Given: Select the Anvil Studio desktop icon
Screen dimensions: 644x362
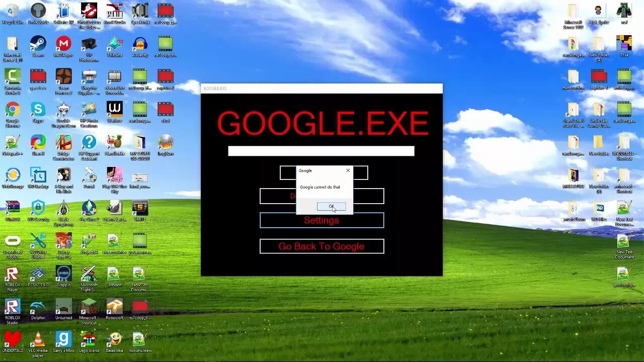Looking at the screenshot, I should pos(115,14).
